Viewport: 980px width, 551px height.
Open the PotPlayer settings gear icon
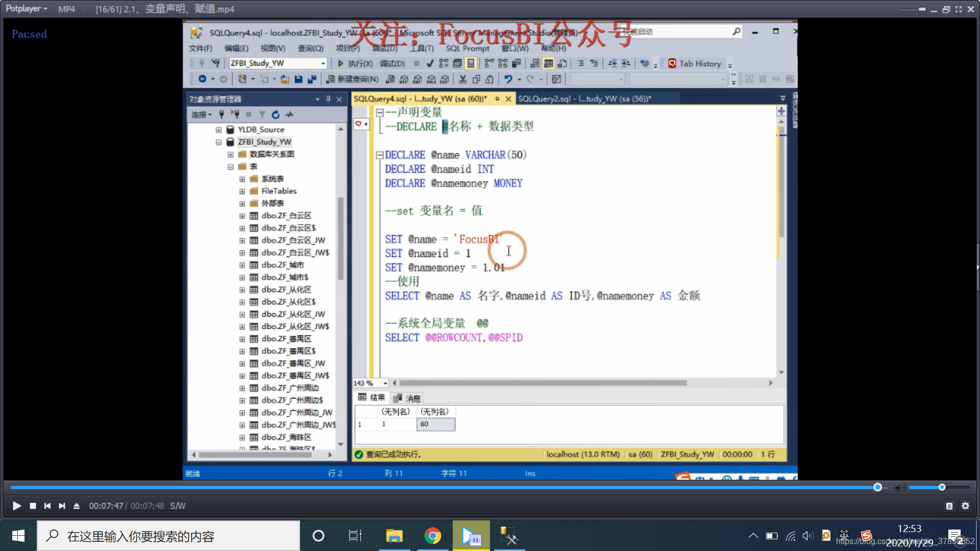[x=965, y=506]
